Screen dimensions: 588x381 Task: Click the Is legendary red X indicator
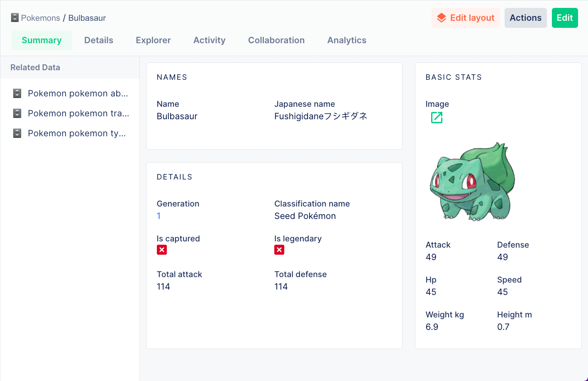pyautogui.click(x=279, y=250)
